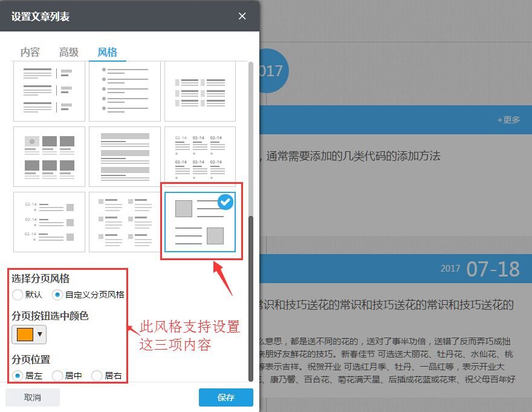532x412 pixels.
Task: Click the orange pagination button color swatch
Action: pyautogui.click(x=25, y=334)
